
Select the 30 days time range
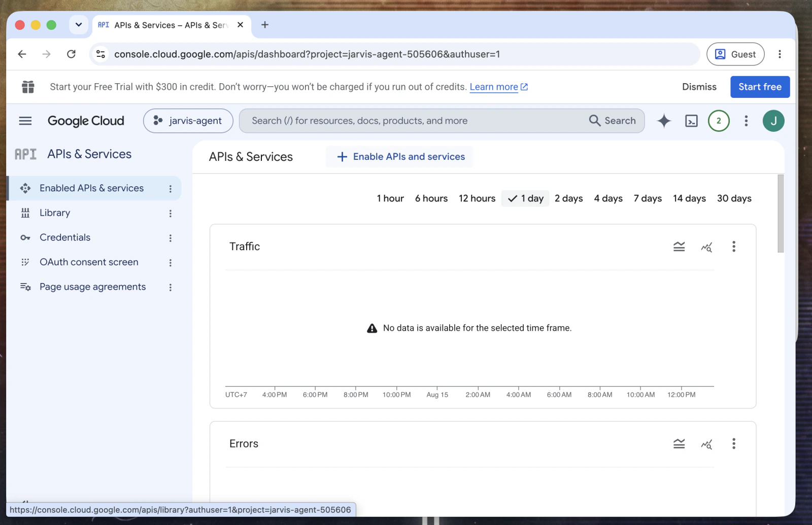(x=734, y=198)
